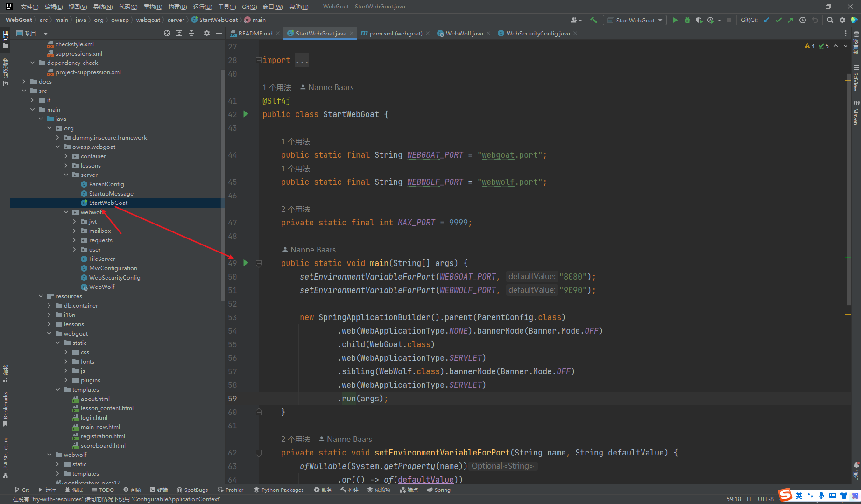Image resolution: width=861 pixels, height=504 pixels.
Task: Open the Spring tool window
Action: point(438,490)
